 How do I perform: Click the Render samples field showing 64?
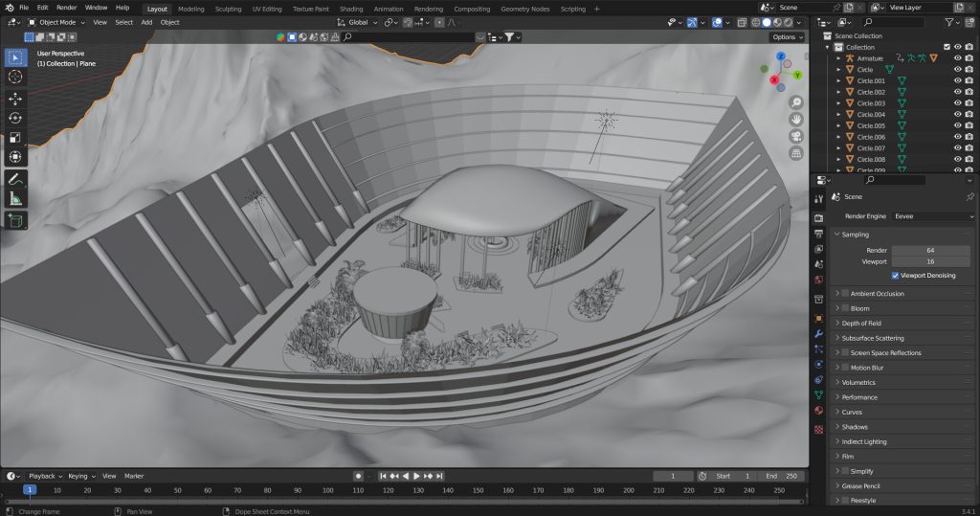click(x=929, y=250)
